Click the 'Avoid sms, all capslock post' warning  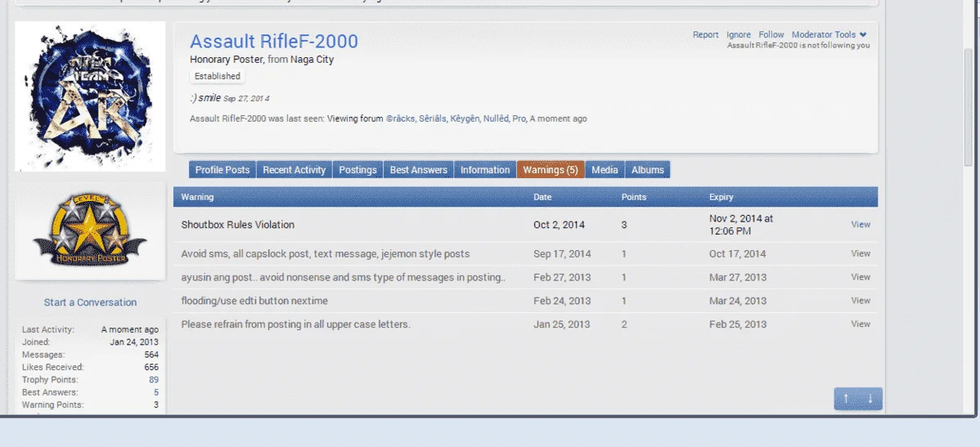325,254
